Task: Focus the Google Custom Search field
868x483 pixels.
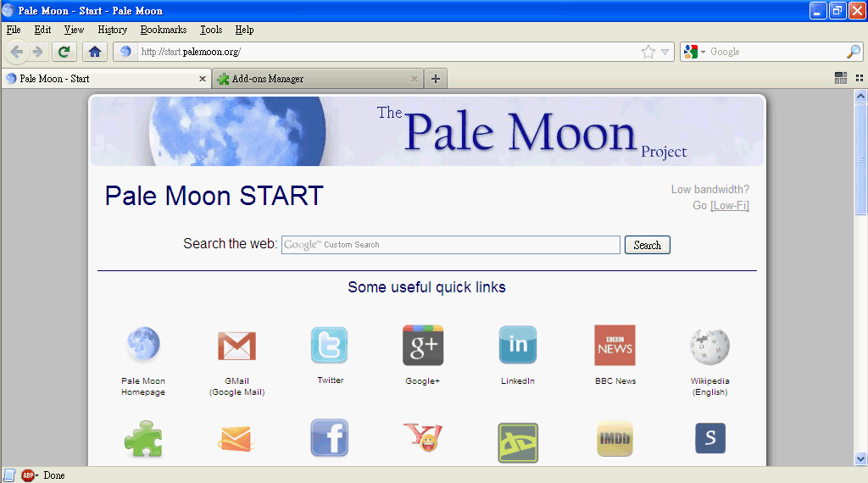Action: point(451,245)
